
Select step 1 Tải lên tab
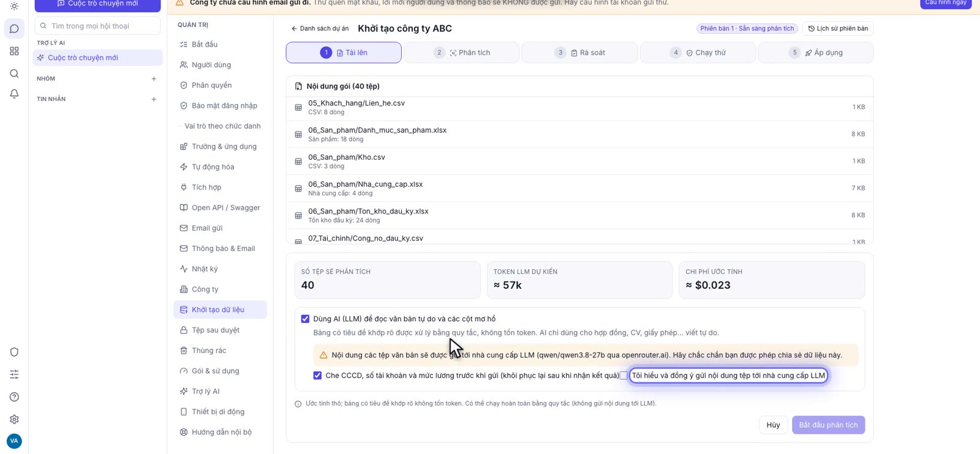pyautogui.click(x=344, y=53)
